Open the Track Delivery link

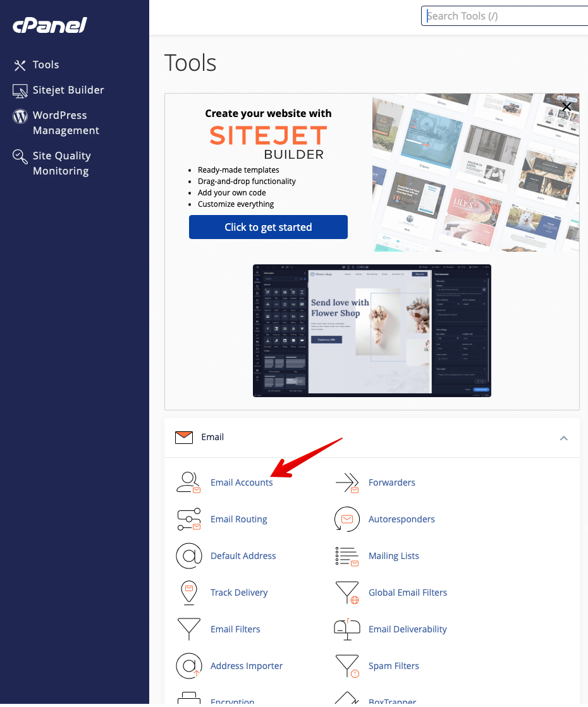coord(239,593)
